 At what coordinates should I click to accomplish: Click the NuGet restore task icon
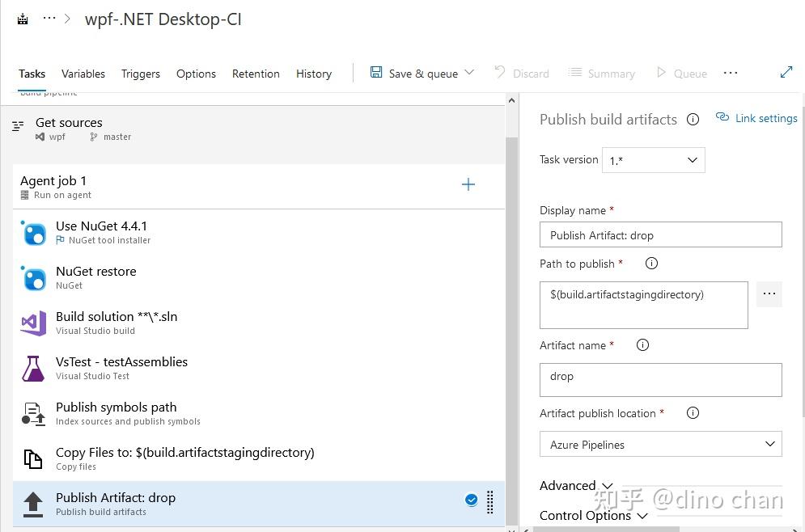pyautogui.click(x=35, y=279)
